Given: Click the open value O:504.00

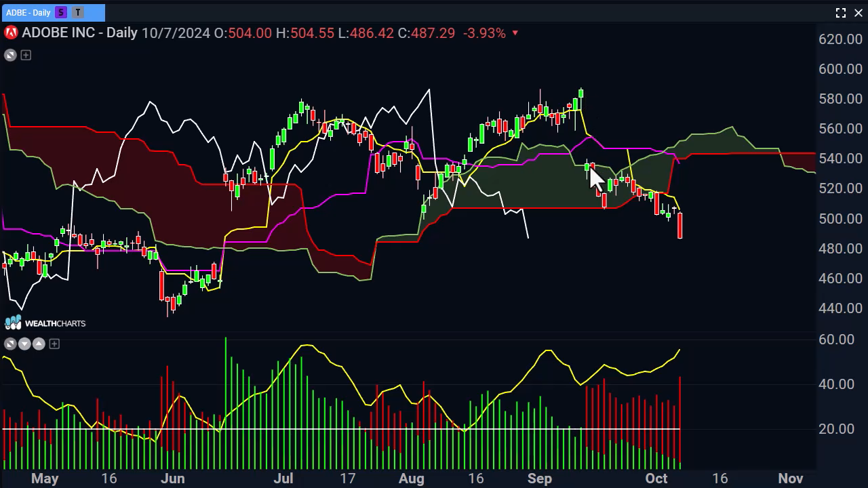Looking at the screenshot, I should 243,33.
